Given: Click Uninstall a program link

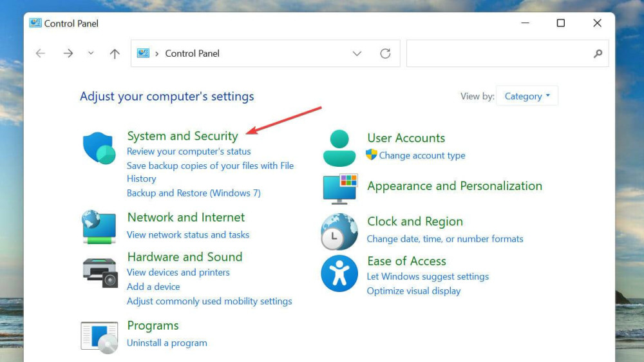Looking at the screenshot, I should tap(167, 343).
